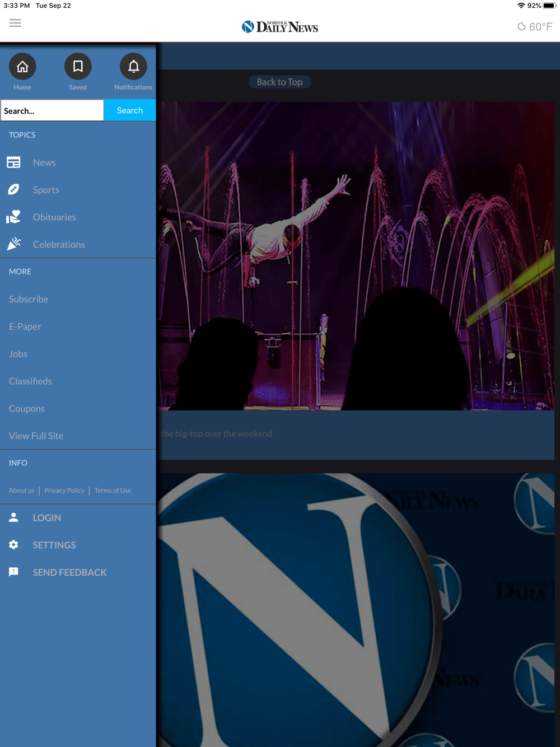Tap the Notifications label text
The image size is (560, 747).
[133, 87]
